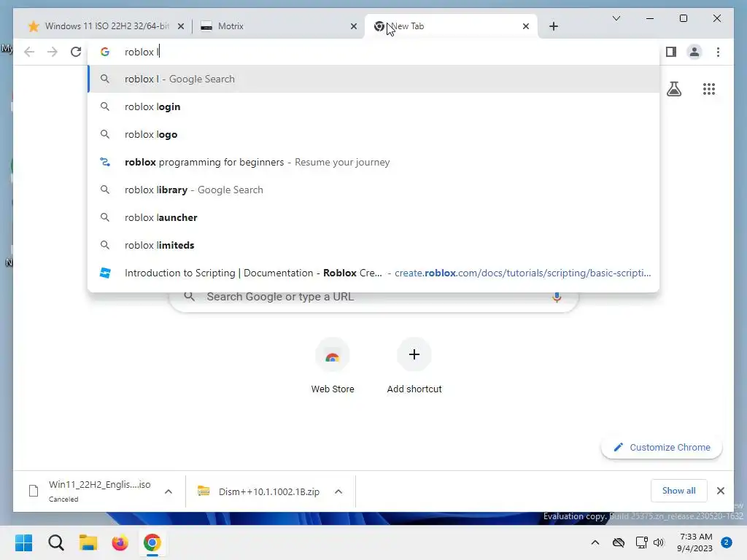Click the browser forward arrow
Image resolution: width=747 pixels, height=560 pixels.
(53, 52)
